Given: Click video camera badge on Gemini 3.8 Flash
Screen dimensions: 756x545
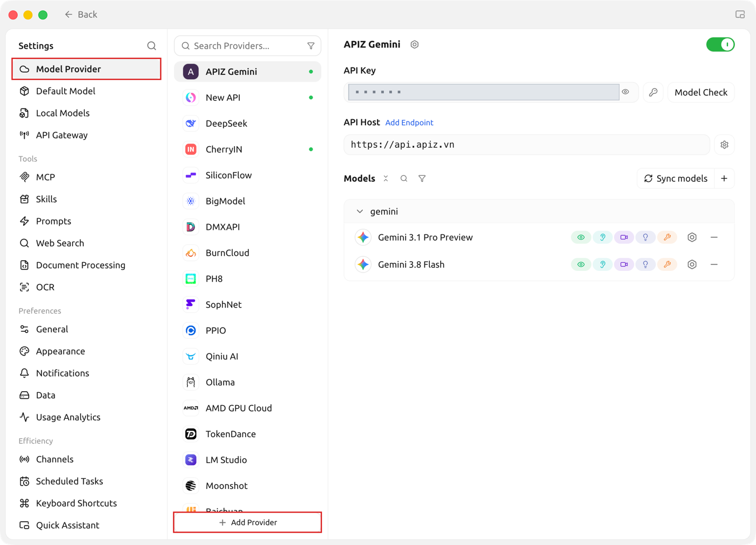Looking at the screenshot, I should (x=624, y=264).
